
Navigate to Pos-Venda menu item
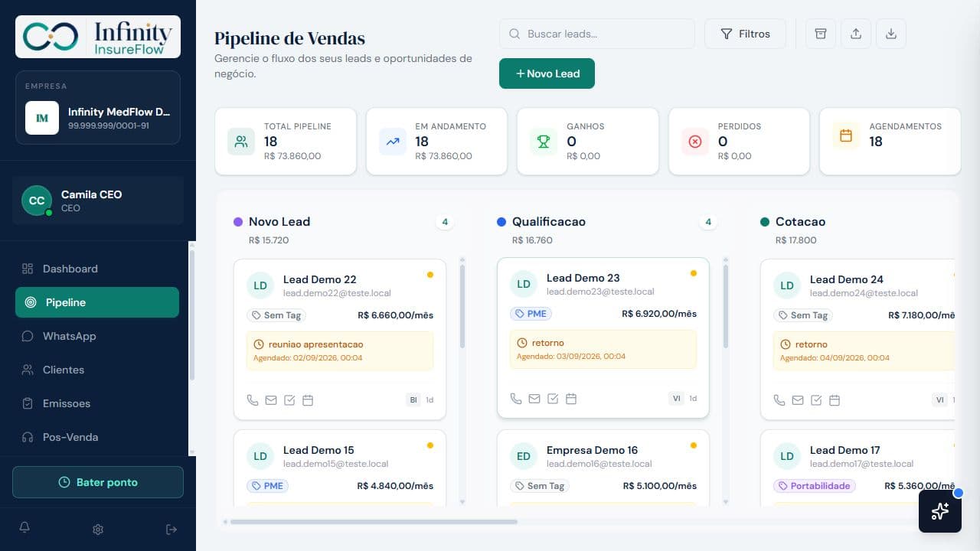coord(97,437)
